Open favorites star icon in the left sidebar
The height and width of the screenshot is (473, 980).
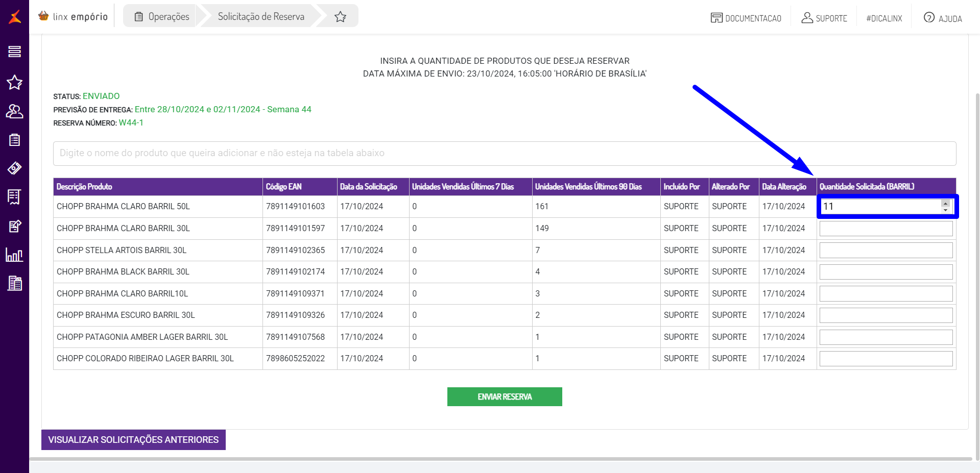(14, 82)
